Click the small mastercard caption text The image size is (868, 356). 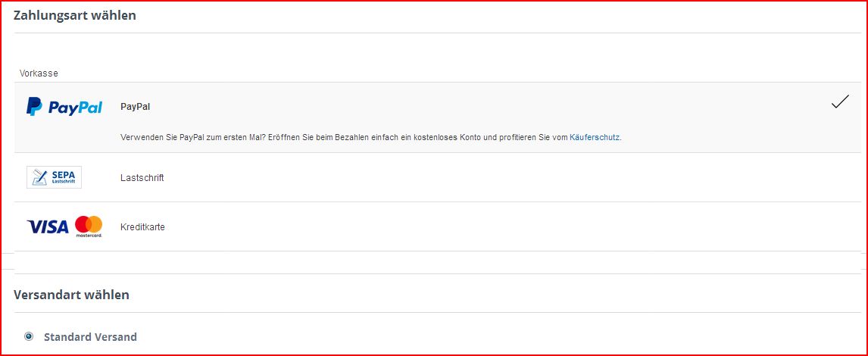[x=89, y=236]
